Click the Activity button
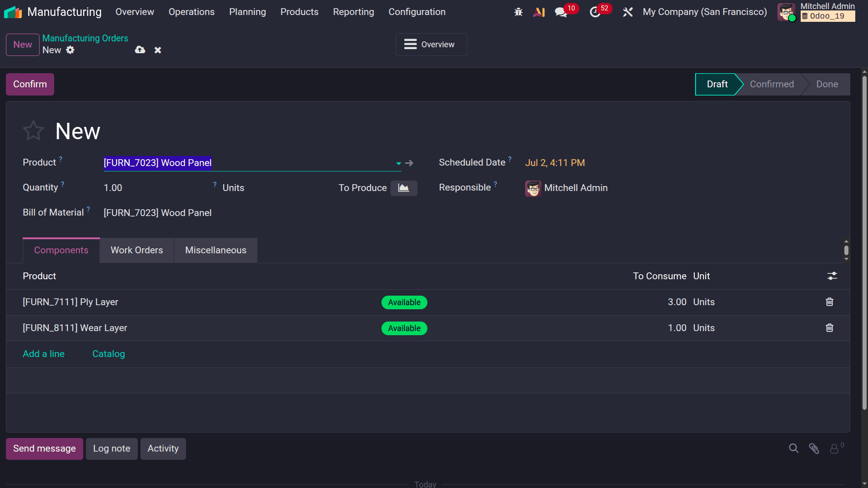This screenshot has height=488, width=868. [163, 449]
